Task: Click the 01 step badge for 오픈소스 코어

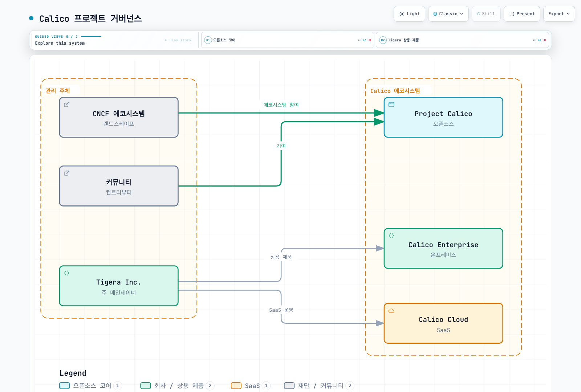Action: [x=208, y=40]
